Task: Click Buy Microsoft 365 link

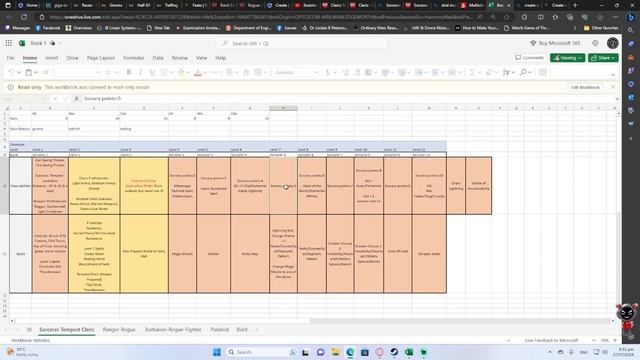Action: tap(555, 43)
